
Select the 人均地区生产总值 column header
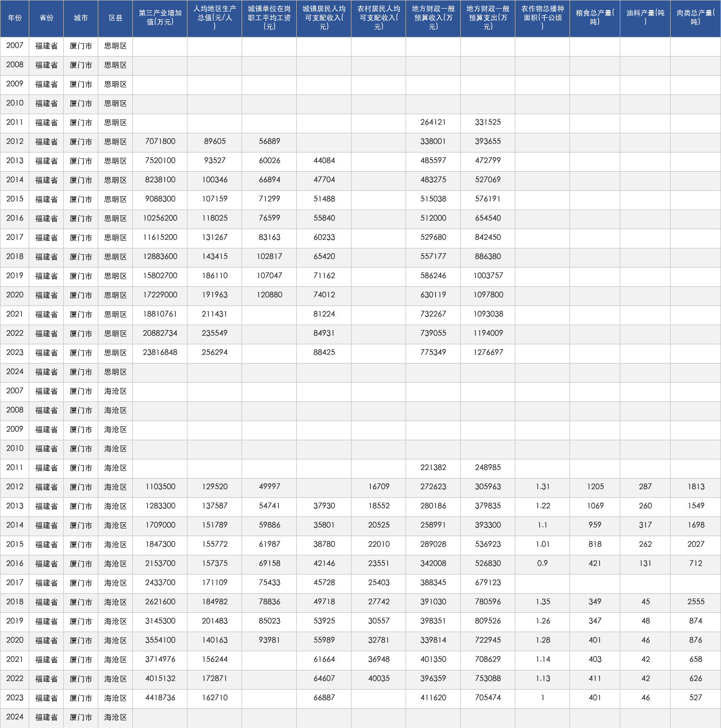pos(215,18)
